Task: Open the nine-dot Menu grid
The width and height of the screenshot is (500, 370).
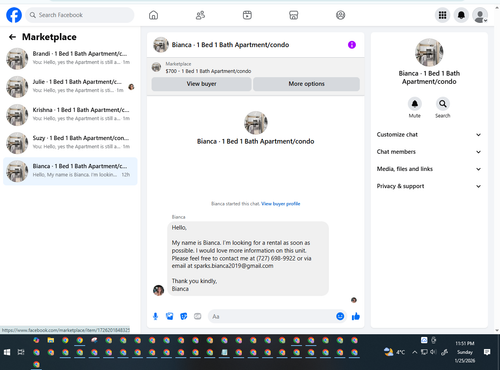Action: point(442,15)
